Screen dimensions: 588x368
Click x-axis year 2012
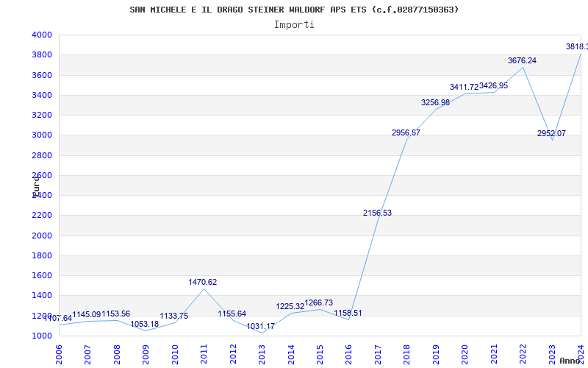tap(233, 354)
